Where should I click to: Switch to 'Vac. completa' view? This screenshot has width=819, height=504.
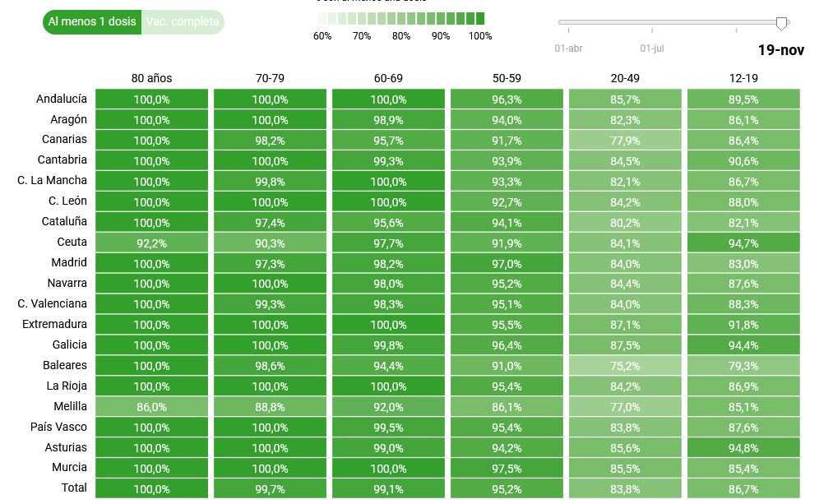pyautogui.click(x=183, y=22)
